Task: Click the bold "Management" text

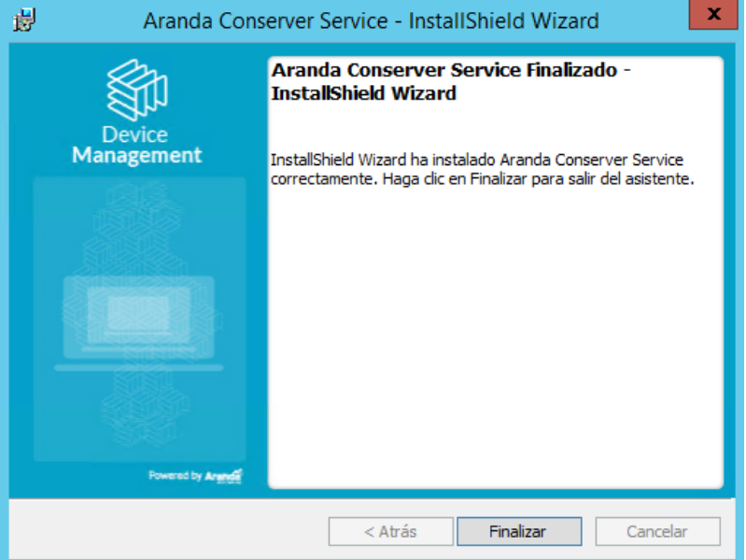Action: click(x=137, y=155)
